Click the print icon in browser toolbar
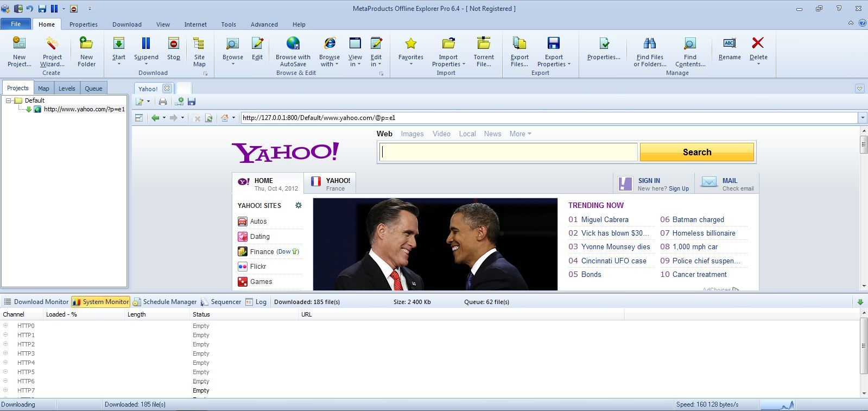 point(163,102)
